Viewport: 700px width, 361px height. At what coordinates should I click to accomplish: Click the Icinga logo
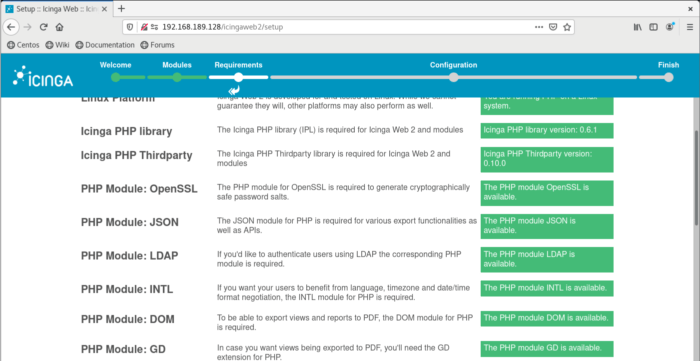43,76
